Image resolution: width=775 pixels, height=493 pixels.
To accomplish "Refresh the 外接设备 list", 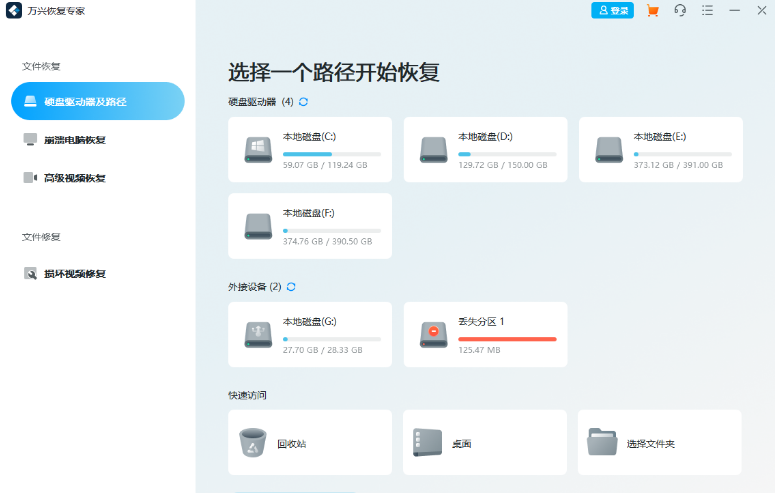I will coord(291,287).
